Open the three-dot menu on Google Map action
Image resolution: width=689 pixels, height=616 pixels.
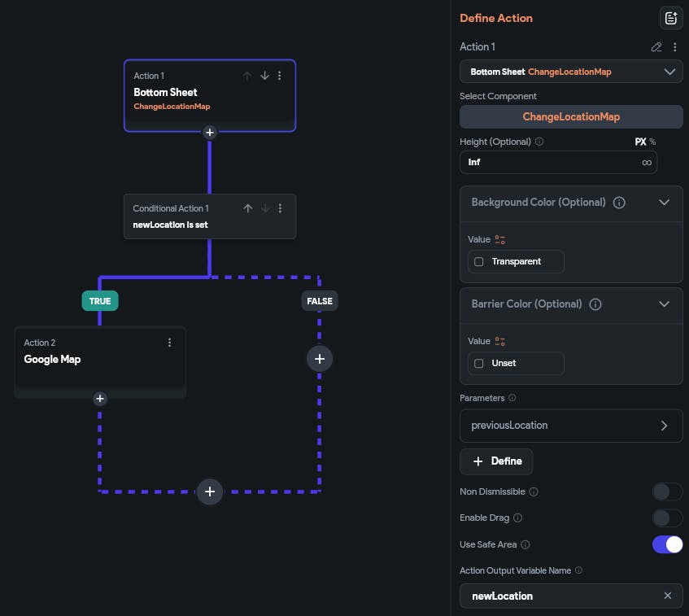169,343
